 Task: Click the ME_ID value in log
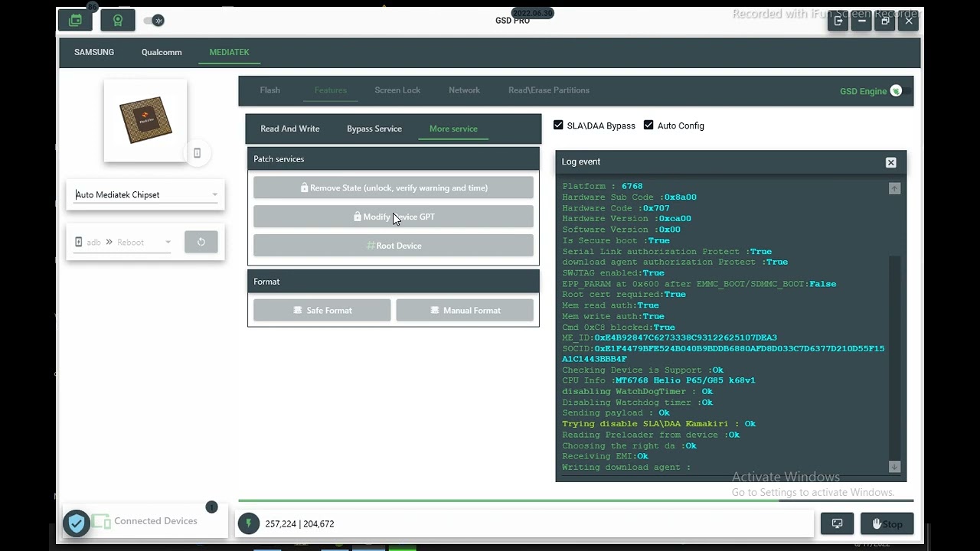tap(685, 337)
